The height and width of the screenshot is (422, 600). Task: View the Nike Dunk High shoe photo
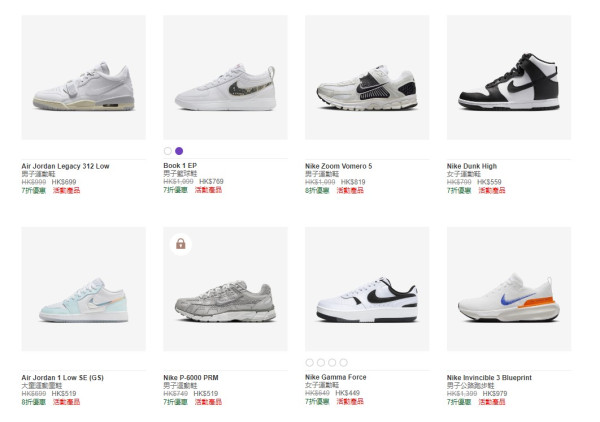509,77
